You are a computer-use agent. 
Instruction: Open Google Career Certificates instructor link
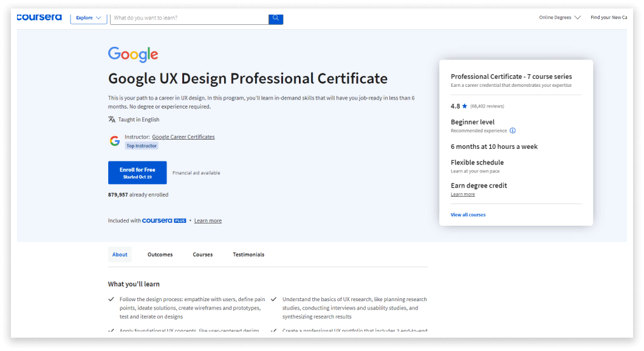pos(183,137)
